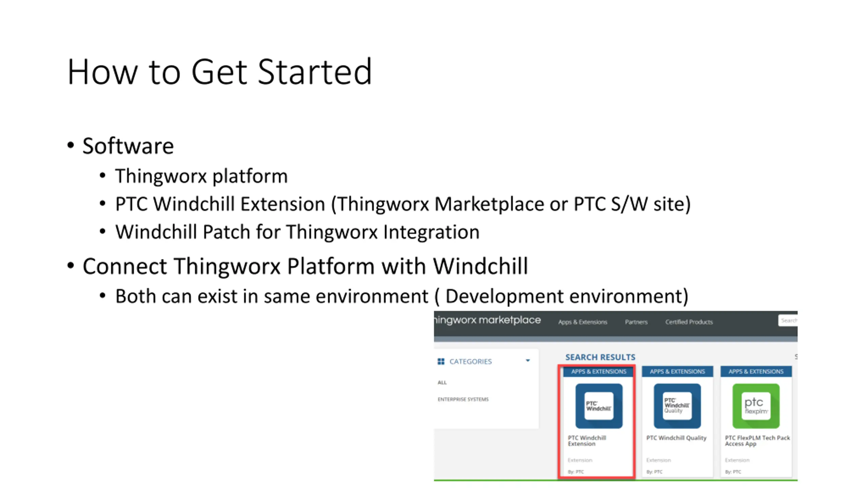Click Apps & Extensions banner on Windchill Quality card
The image size is (868, 488).
pos(677,371)
